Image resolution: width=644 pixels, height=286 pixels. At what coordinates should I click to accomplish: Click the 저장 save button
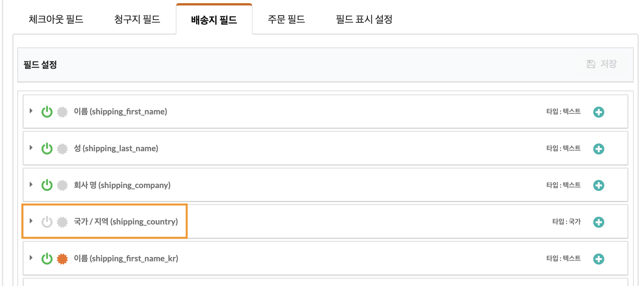click(x=602, y=64)
